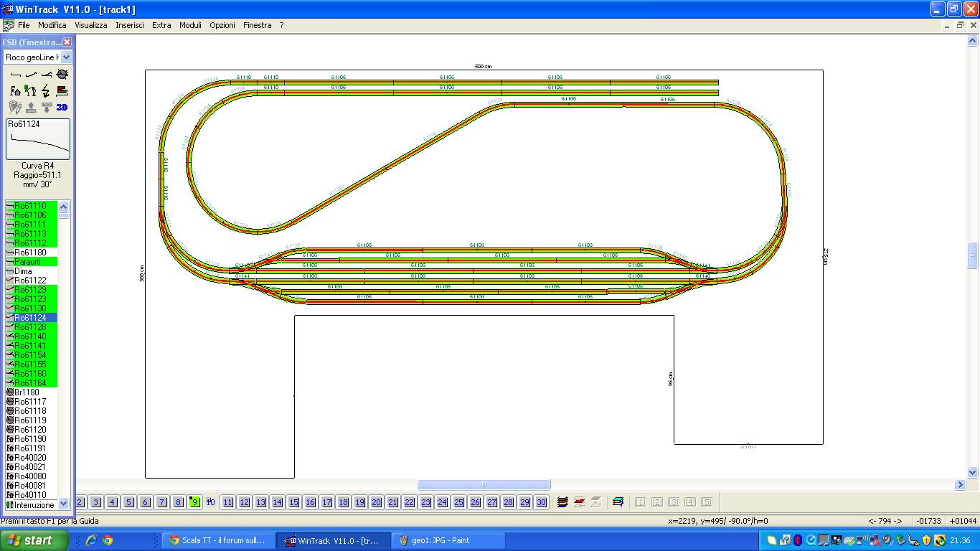Image resolution: width=980 pixels, height=551 pixels.
Task: Open the 3D view icon
Action: [62, 107]
